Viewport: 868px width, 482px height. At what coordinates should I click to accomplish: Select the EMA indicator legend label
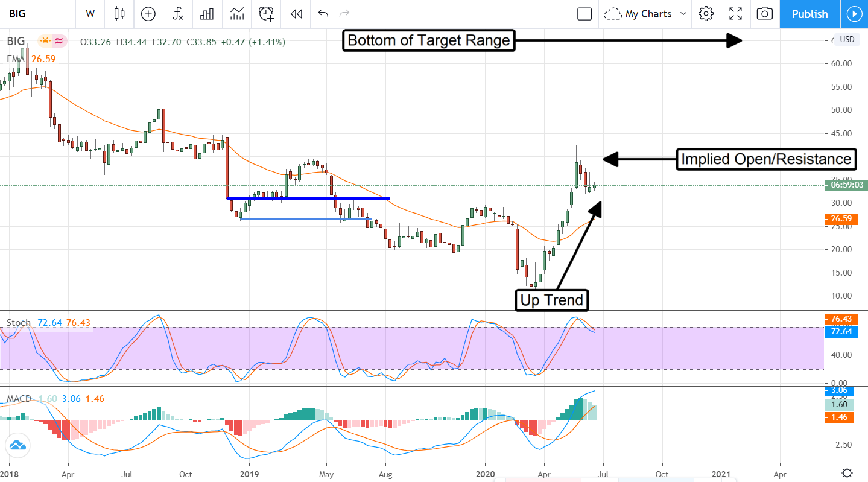(14, 59)
